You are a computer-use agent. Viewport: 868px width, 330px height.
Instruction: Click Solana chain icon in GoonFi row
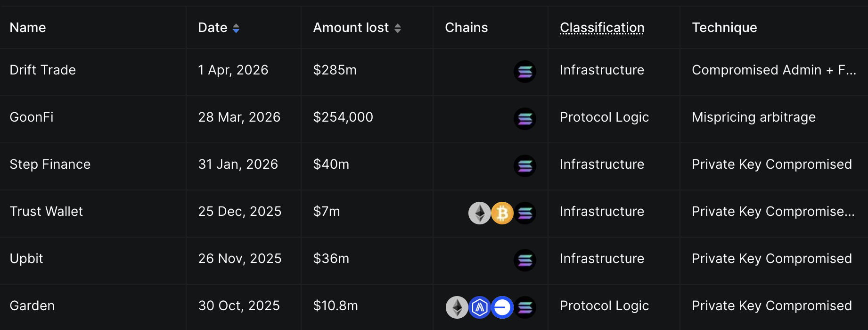(x=525, y=119)
